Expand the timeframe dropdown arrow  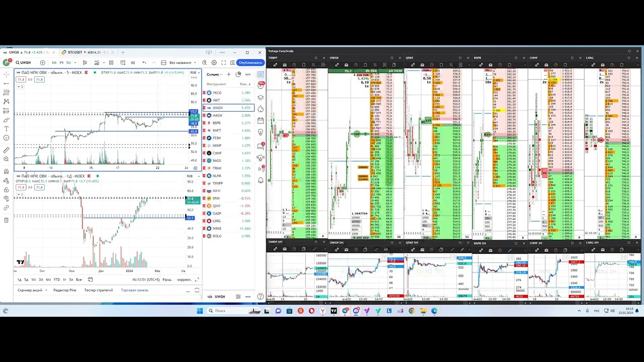pos(74,62)
